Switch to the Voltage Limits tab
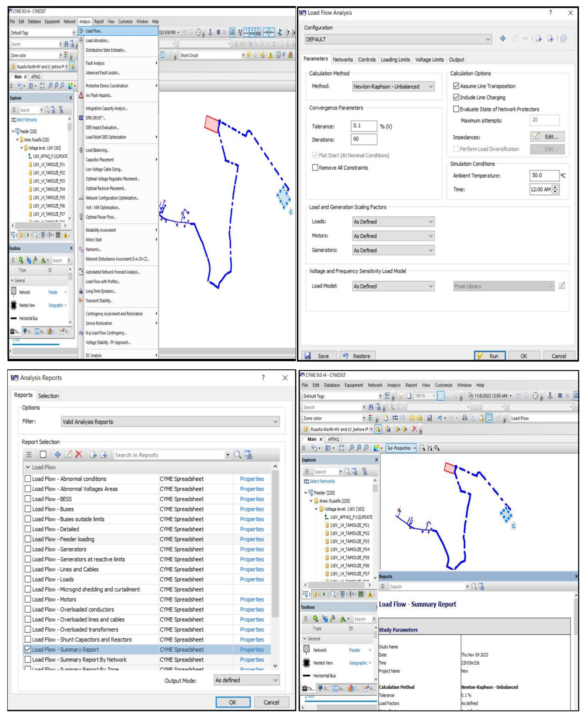Screen dimensions: 588x722 [429, 60]
